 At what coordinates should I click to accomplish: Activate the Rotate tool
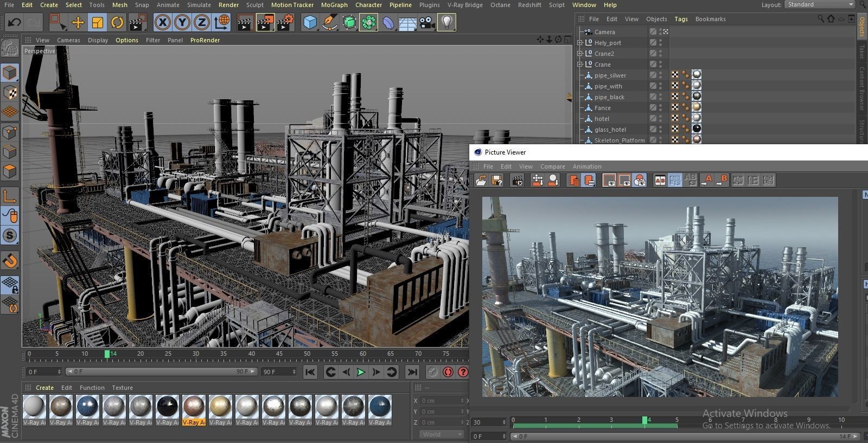click(x=117, y=23)
